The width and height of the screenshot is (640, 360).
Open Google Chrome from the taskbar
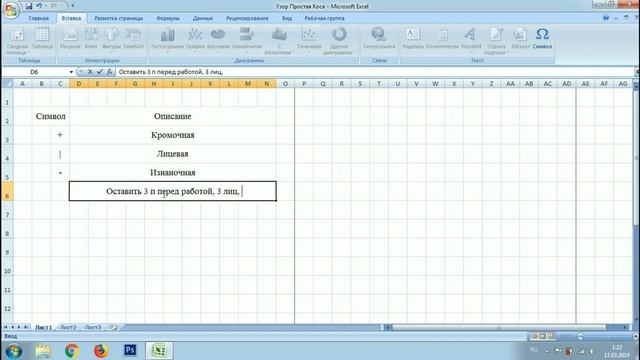point(72,351)
